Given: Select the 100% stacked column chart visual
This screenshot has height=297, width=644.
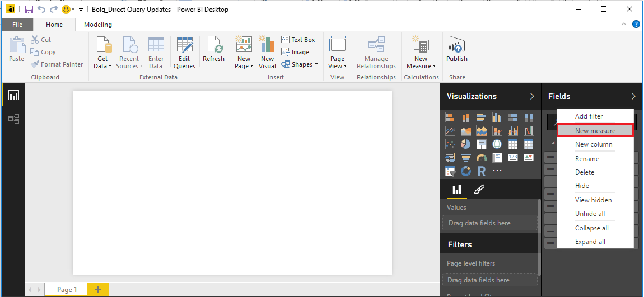Looking at the screenshot, I should click(528, 117).
